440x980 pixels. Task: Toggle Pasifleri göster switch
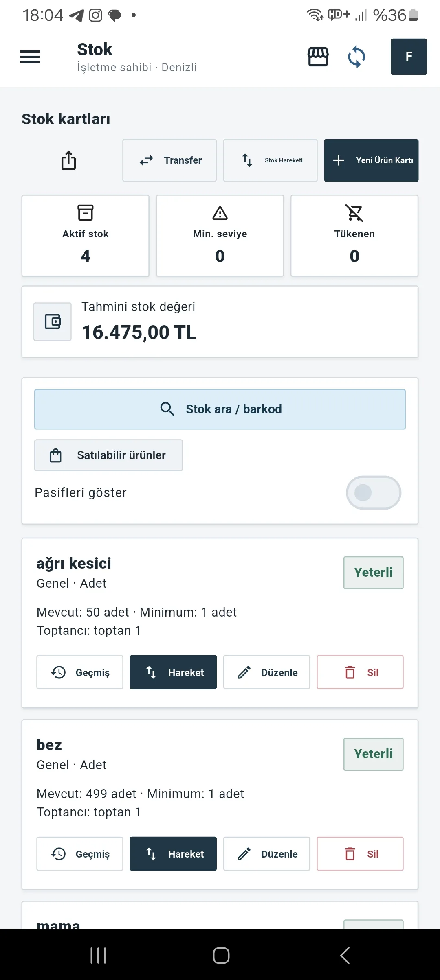[x=374, y=492]
